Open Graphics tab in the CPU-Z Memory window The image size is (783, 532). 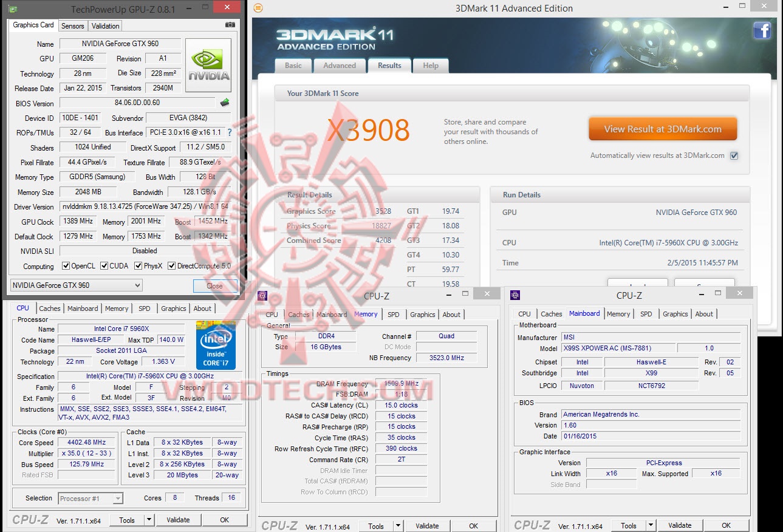tap(423, 315)
